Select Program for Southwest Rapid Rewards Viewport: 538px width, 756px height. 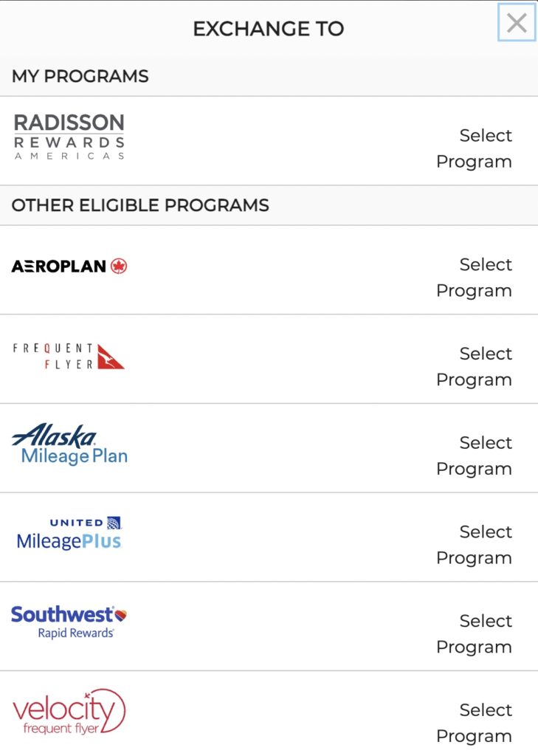[x=475, y=633]
